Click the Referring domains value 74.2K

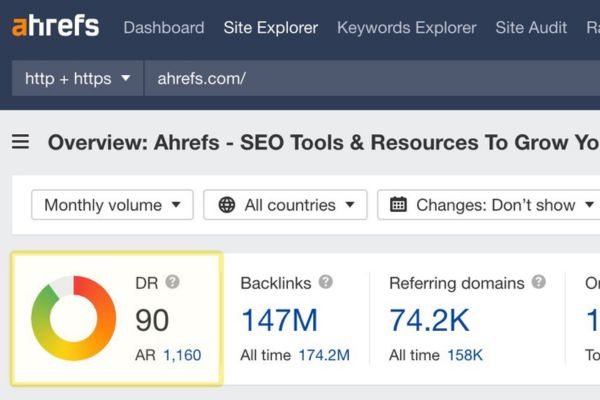point(429,320)
